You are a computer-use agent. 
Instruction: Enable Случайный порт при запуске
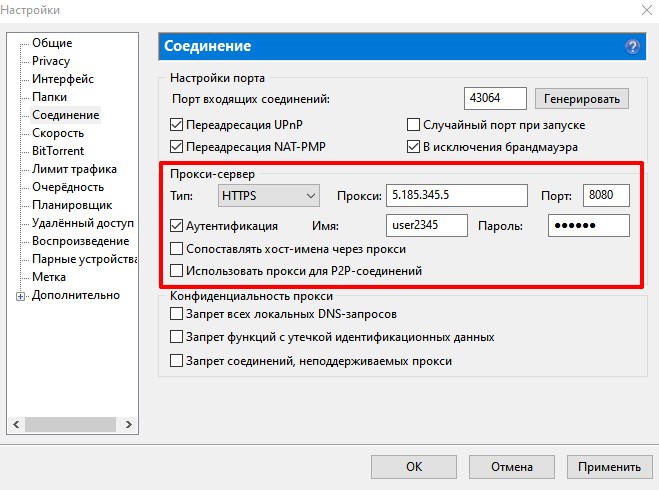413,125
